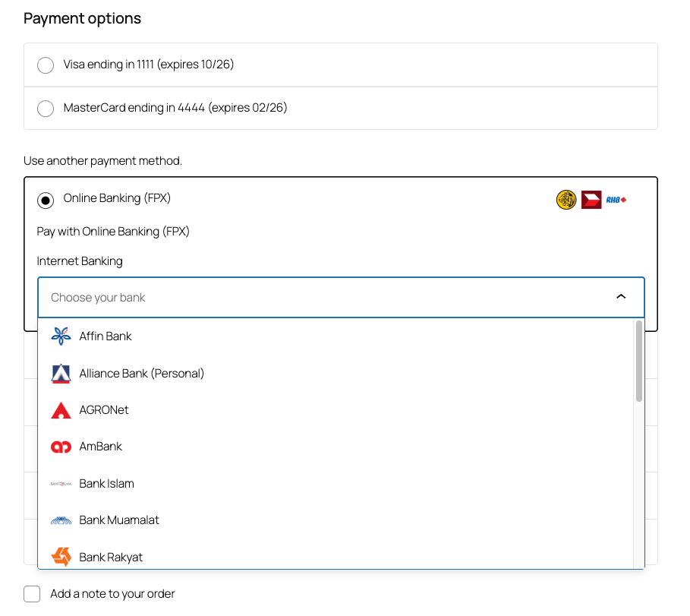Viewport: 690px width, 616px height.
Task: Click the Bank Islam logo icon
Action: click(x=61, y=484)
